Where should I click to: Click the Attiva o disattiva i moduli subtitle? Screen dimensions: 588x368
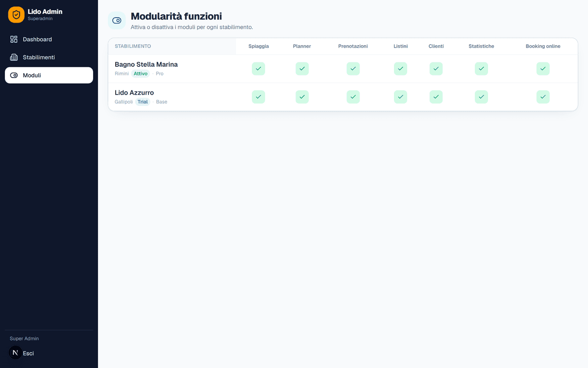coord(192,27)
